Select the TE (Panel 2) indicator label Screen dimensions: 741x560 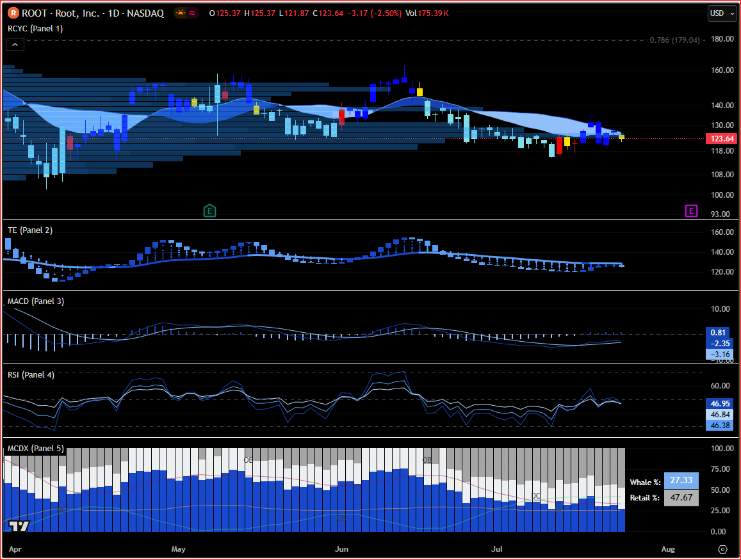click(x=29, y=230)
